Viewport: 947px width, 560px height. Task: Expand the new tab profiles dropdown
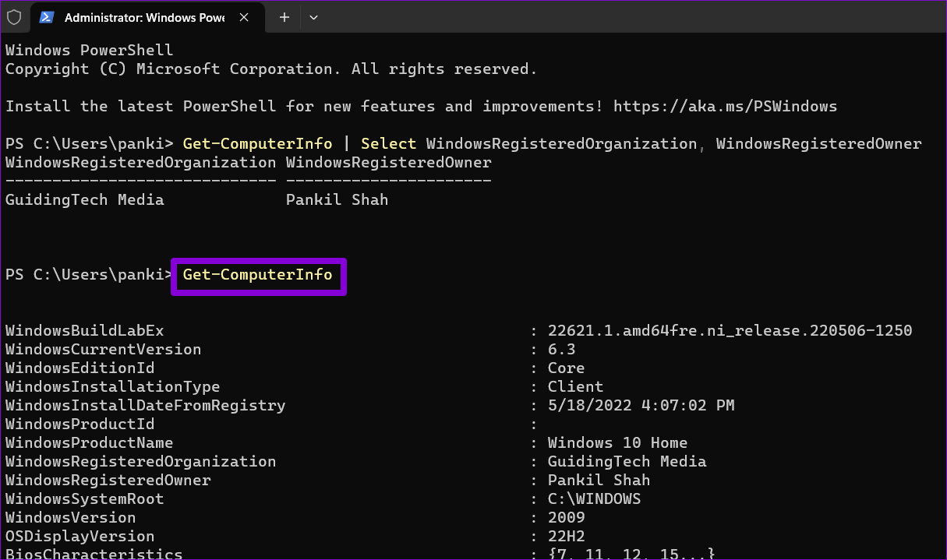click(313, 17)
